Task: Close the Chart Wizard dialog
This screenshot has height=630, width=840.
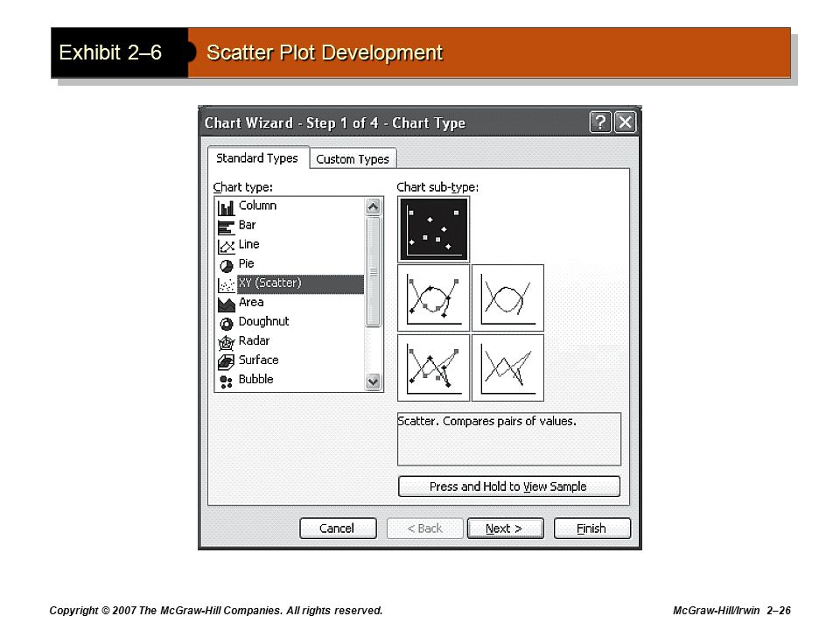Action: point(625,122)
